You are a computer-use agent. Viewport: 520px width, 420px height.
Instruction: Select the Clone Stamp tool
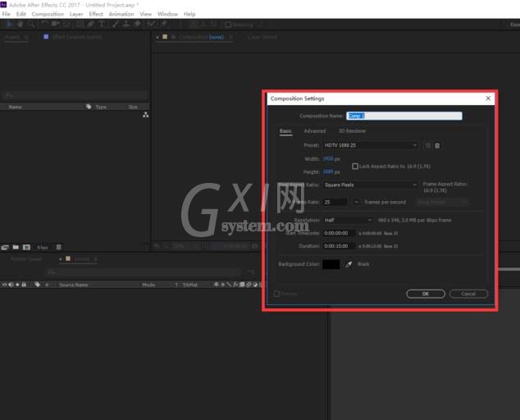tap(126, 24)
